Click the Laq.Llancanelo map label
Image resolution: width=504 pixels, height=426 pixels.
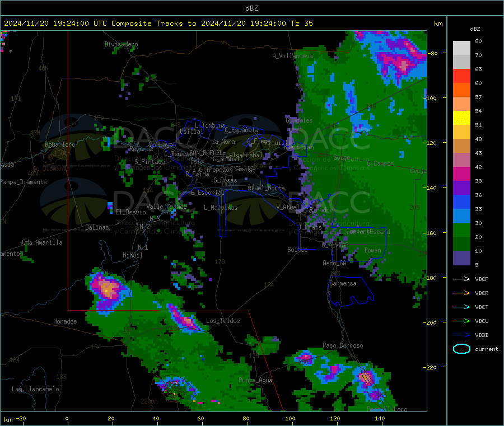35,389
